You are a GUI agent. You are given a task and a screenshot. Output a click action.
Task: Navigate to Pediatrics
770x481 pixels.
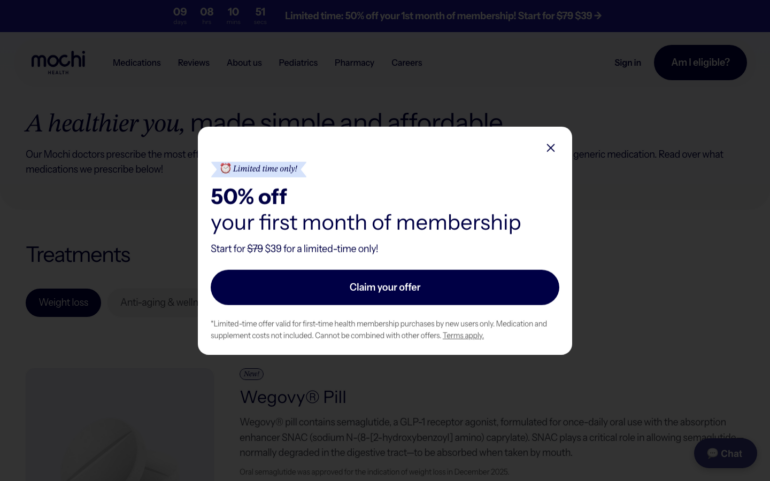tap(298, 63)
